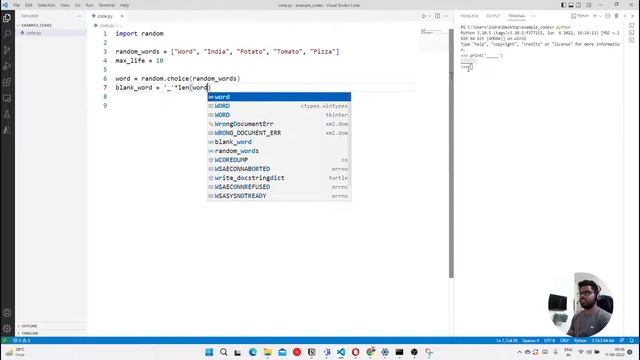This screenshot has height=360, width=640.
Task: Change CRLF end of line sequence
Action: [x=564, y=340]
